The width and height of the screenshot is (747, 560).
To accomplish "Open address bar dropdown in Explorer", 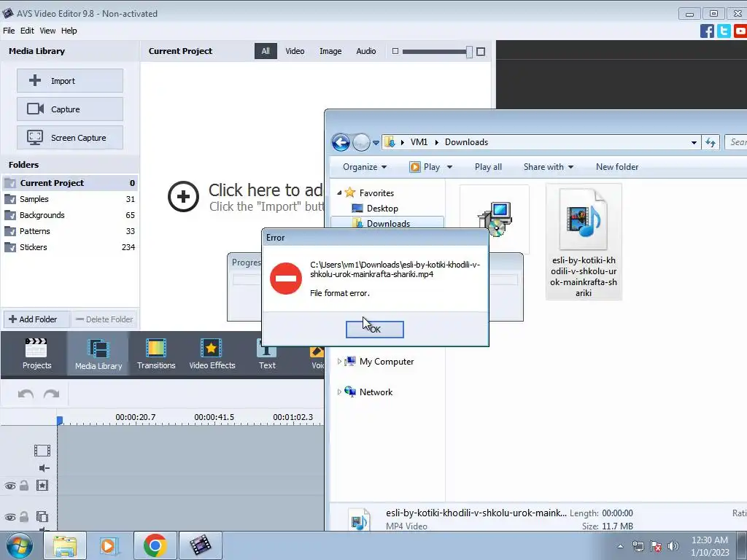I will pyautogui.click(x=694, y=142).
